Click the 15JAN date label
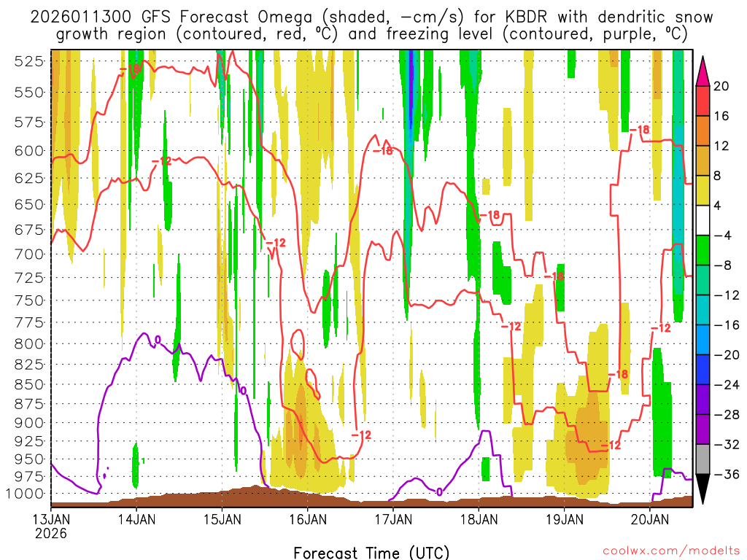The height and width of the screenshot is (560, 747). click(222, 518)
